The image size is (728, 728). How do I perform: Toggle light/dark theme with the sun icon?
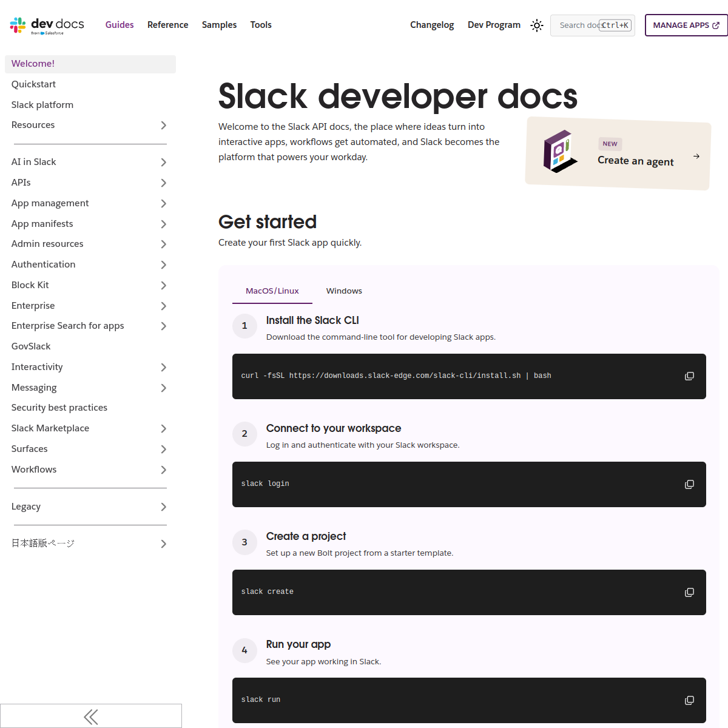(x=536, y=25)
